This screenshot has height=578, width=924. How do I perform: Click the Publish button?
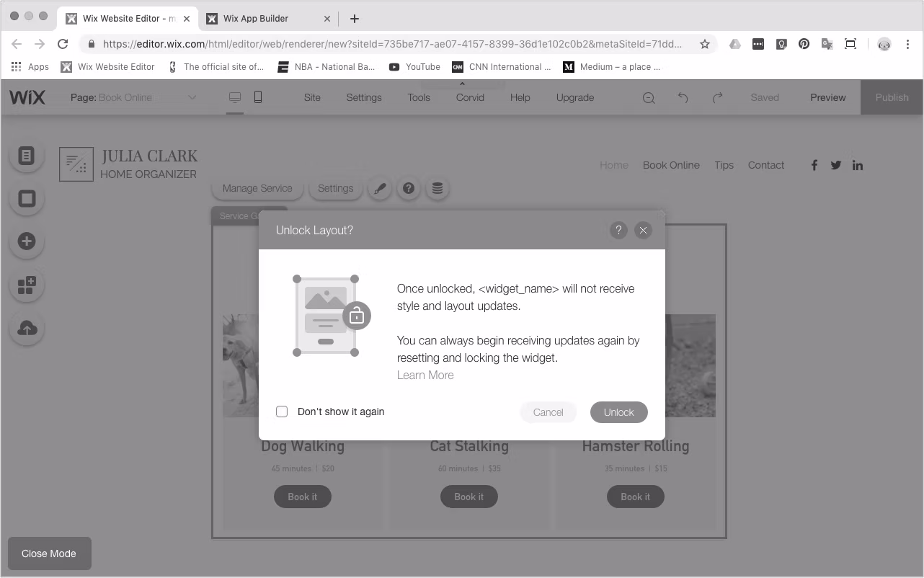[x=892, y=97]
